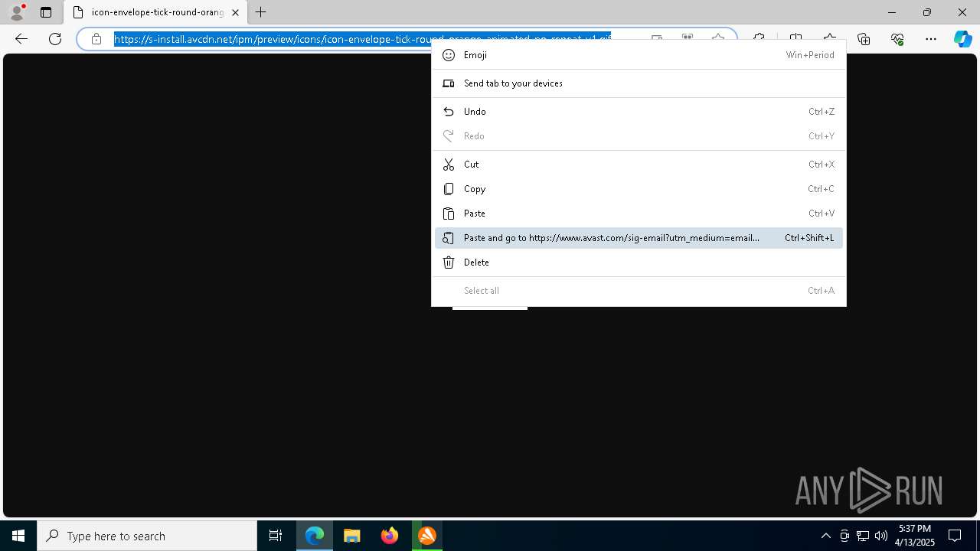The width and height of the screenshot is (980, 551).
Task: Open a new tab with plus button
Action: tap(261, 12)
